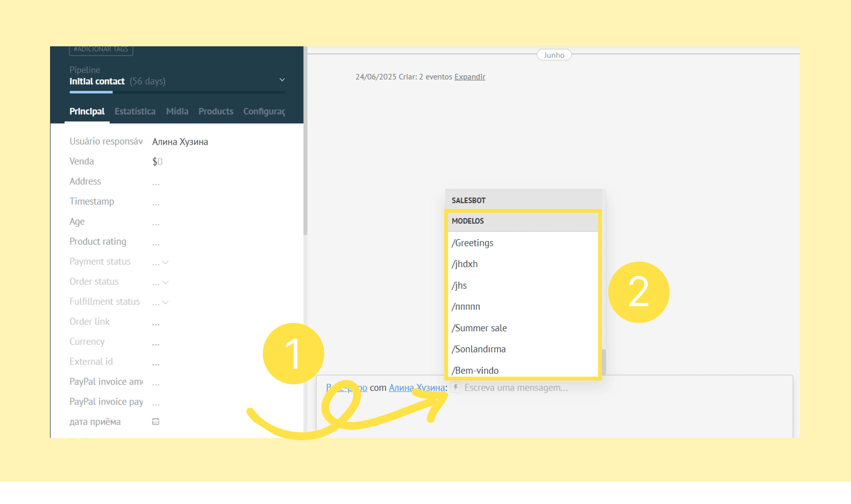Click the Initial contact pipeline progress bar
This screenshot has width=851, height=504.
177,92
